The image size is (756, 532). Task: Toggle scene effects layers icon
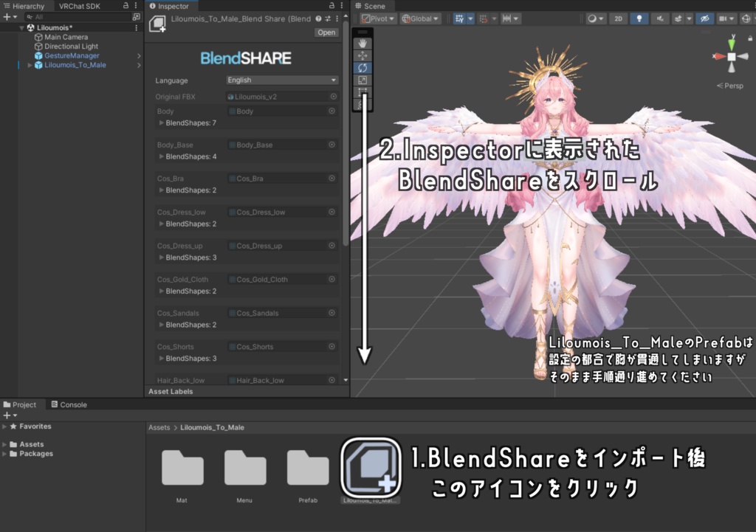(678, 18)
